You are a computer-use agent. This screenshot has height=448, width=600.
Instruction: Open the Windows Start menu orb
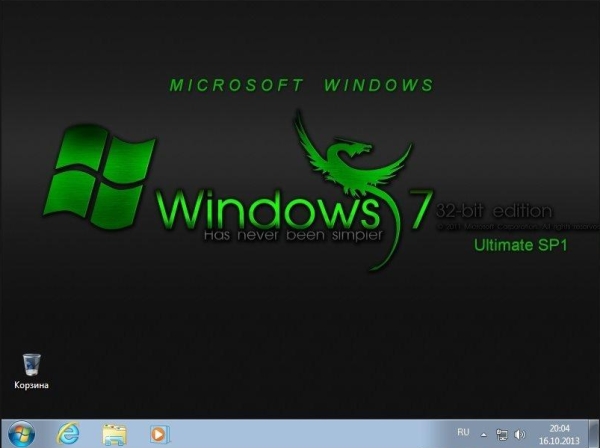pyautogui.click(x=20, y=434)
